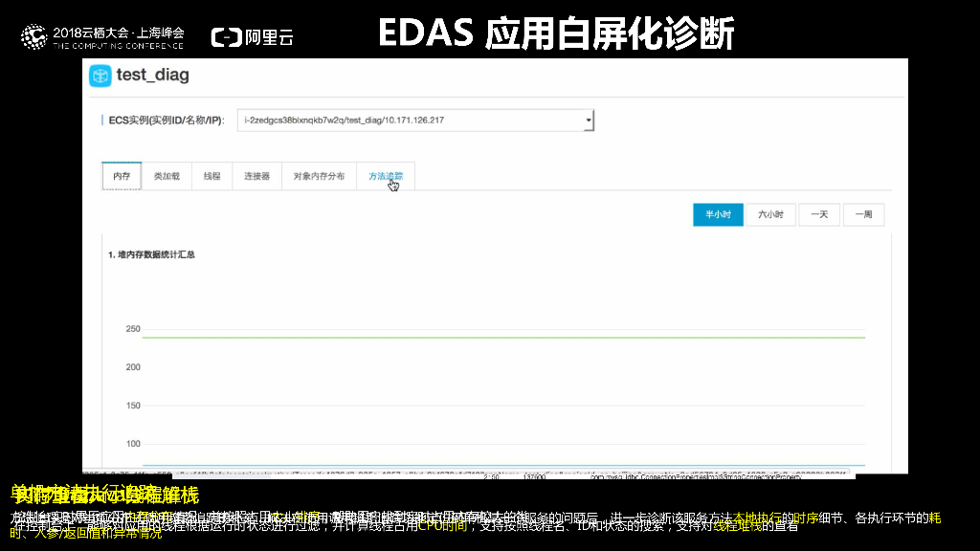Switch to the 内存 tab

pyautogui.click(x=122, y=176)
